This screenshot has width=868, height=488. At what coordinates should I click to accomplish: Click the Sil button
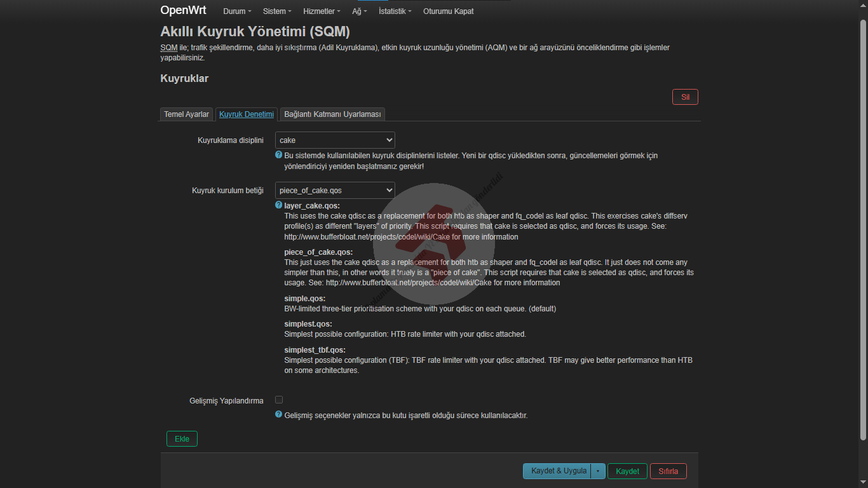[685, 97]
